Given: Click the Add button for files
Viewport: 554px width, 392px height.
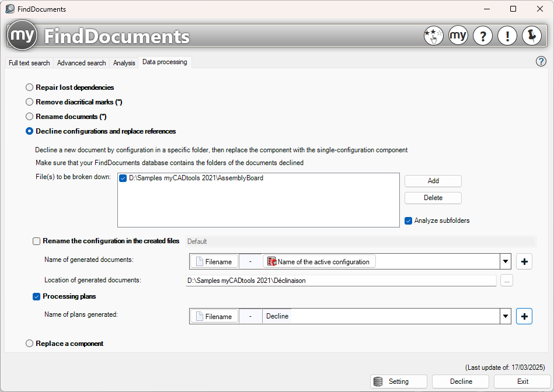Looking at the screenshot, I should (x=433, y=181).
